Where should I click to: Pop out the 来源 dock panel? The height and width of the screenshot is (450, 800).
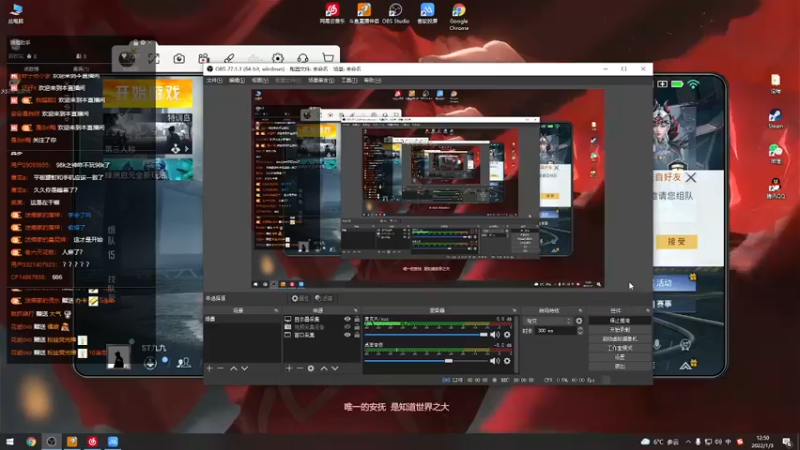(356, 310)
